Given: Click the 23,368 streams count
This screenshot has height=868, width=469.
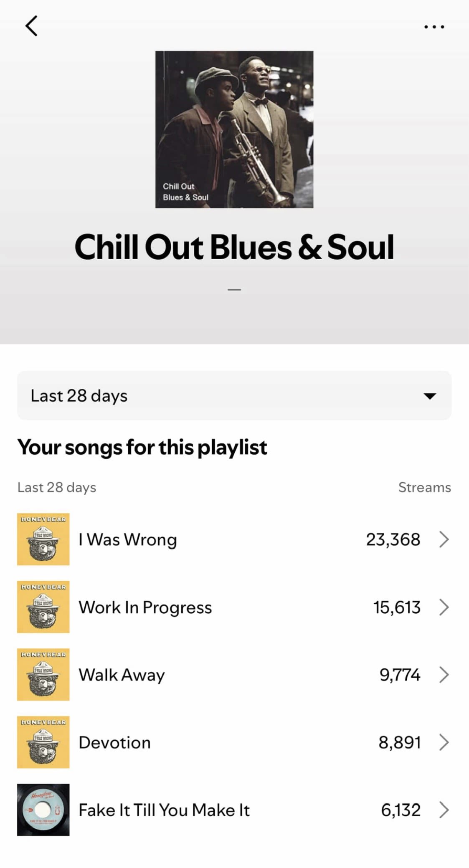Looking at the screenshot, I should coord(393,539).
